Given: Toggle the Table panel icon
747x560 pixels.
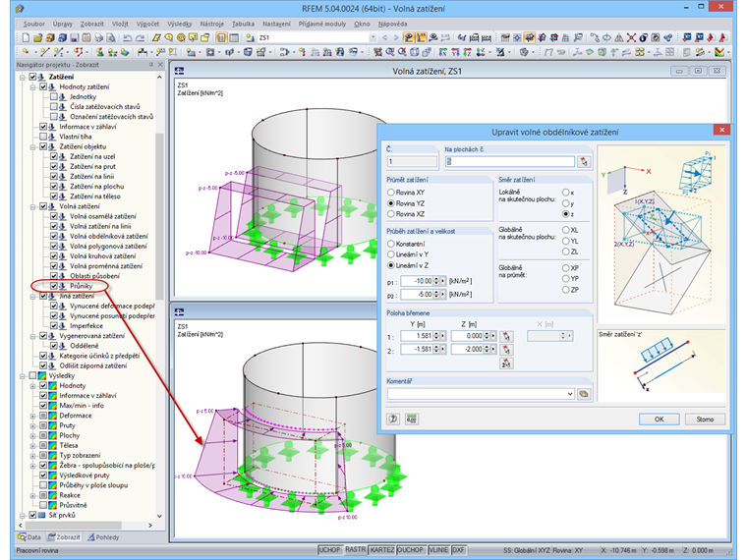Looking at the screenshot, I should (234, 37).
